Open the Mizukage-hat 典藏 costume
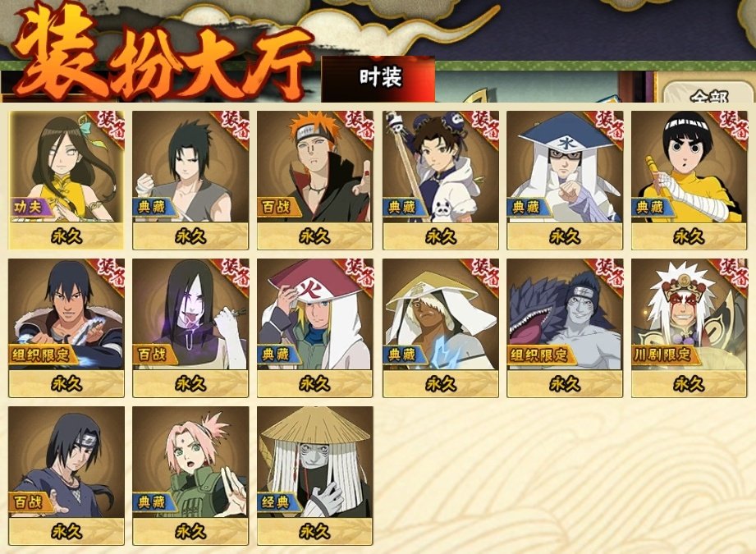This screenshot has height=554, width=756. pyautogui.click(x=565, y=180)
